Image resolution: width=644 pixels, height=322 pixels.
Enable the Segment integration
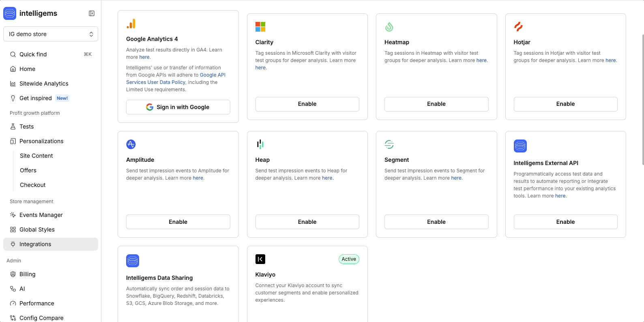pos(436,222)
